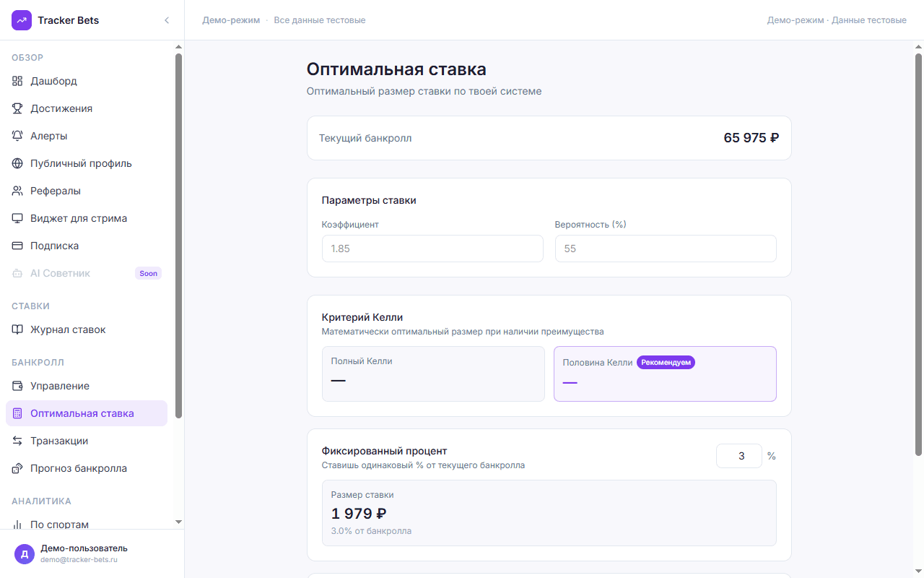Click the Рекомендуем badge
This screenshot has width=924, height=578.
666,363
